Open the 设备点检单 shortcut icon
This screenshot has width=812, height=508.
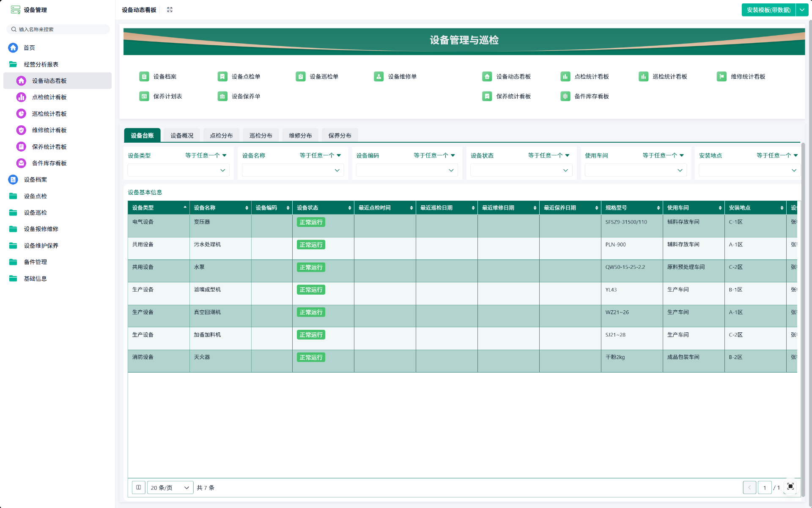point(222,77)
